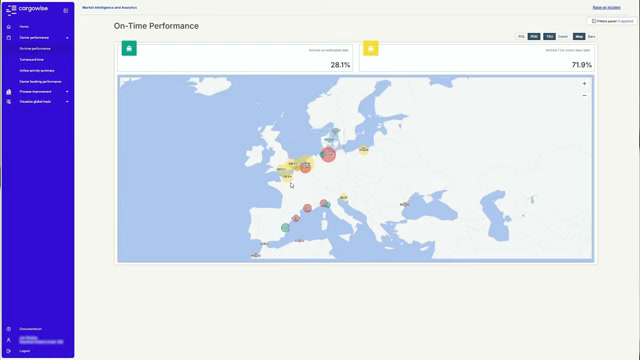Click the green Gothenburg port bubble in Sweden
The image size is (640, 360).
click(336, 131)
